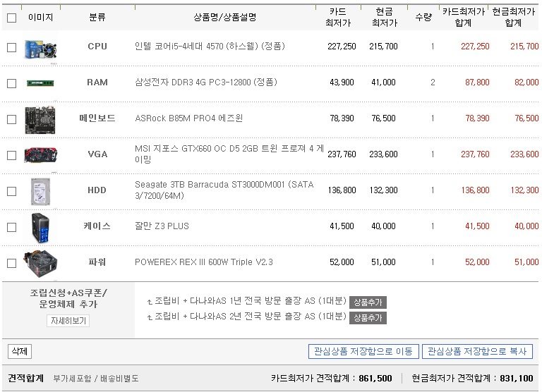The image size is (542, 392).
Task: Open the Zalman case product image
Action: [40, 228]
